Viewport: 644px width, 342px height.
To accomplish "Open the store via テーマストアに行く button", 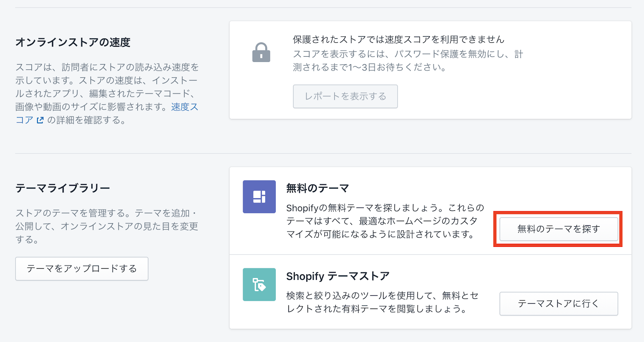I will coord(558,303).
